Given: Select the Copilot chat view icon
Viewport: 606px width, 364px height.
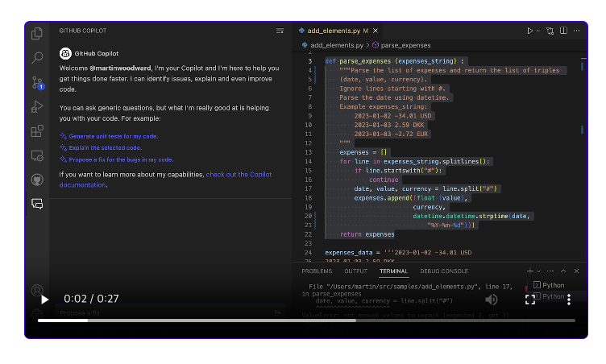Looking at the screenshot, I should pos(37,204).
